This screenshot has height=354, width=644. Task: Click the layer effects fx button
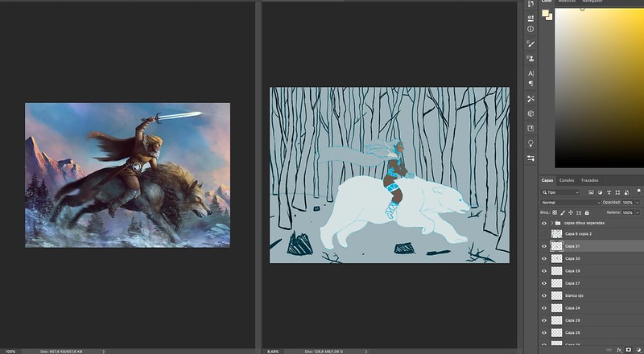click(x=617, y=350)
